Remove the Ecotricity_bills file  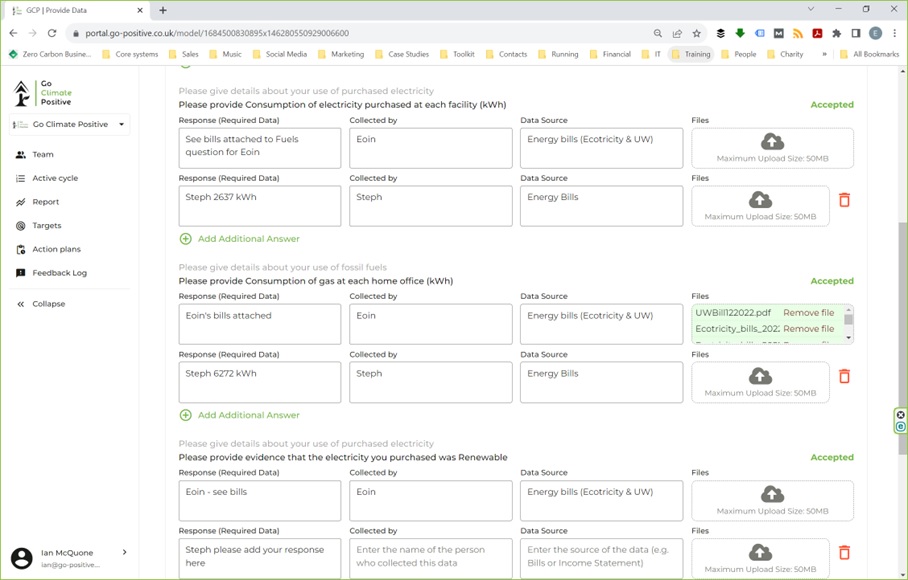808,329
